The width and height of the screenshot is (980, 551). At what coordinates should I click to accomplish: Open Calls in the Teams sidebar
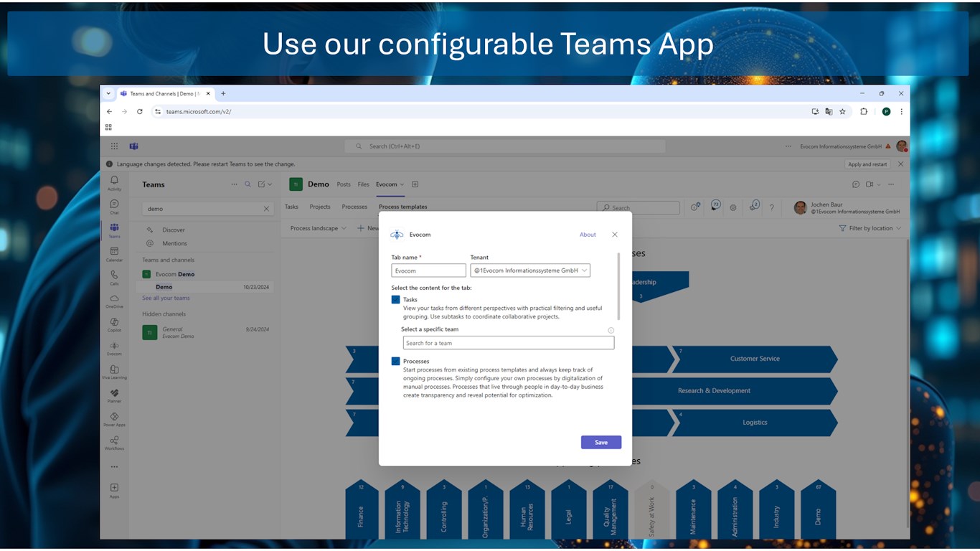coord(114,278)
